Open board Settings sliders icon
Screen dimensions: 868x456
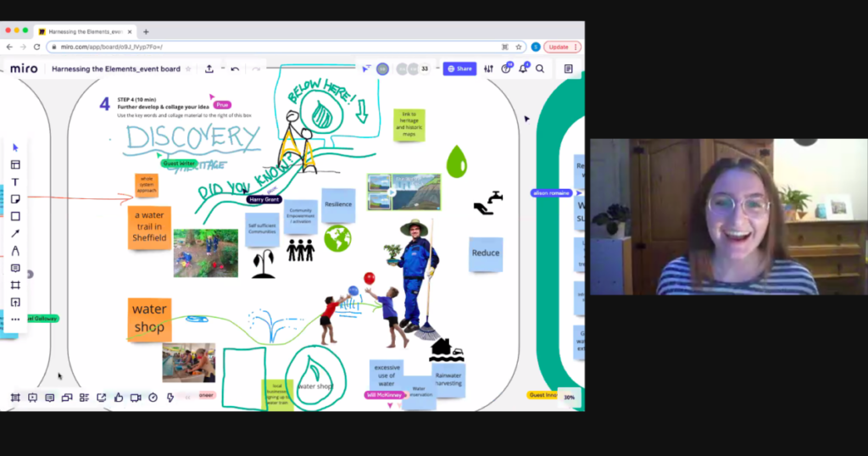488,70
